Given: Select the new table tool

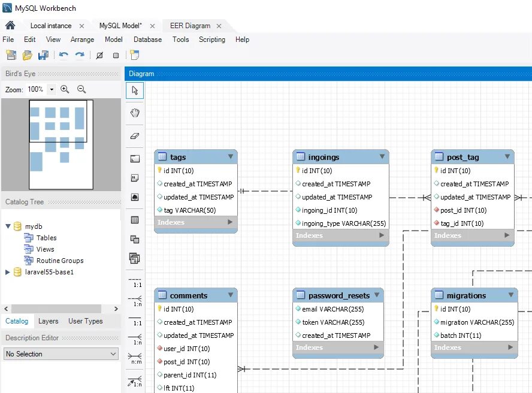Looking at the screenshot, I should click(135, 220).
